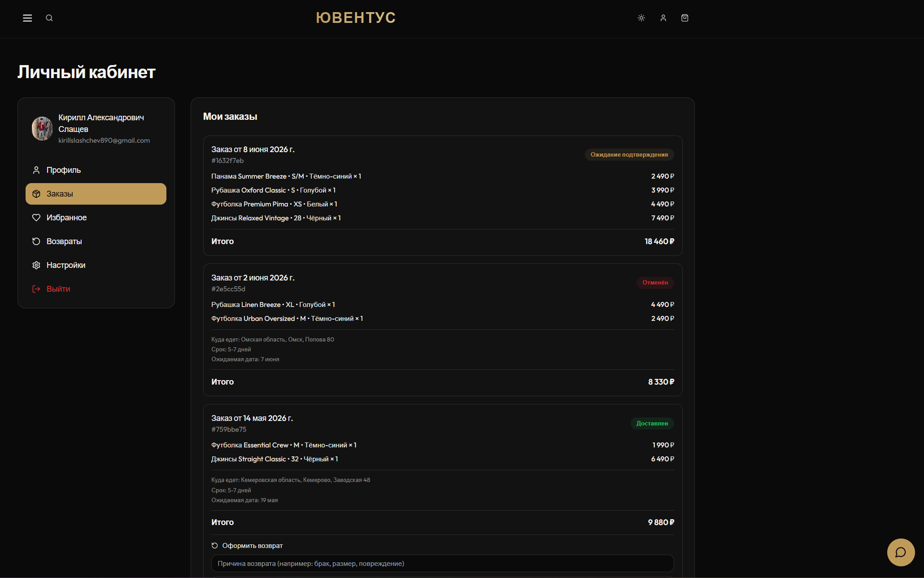Click status badge Ожидание подтверждения

629,154
